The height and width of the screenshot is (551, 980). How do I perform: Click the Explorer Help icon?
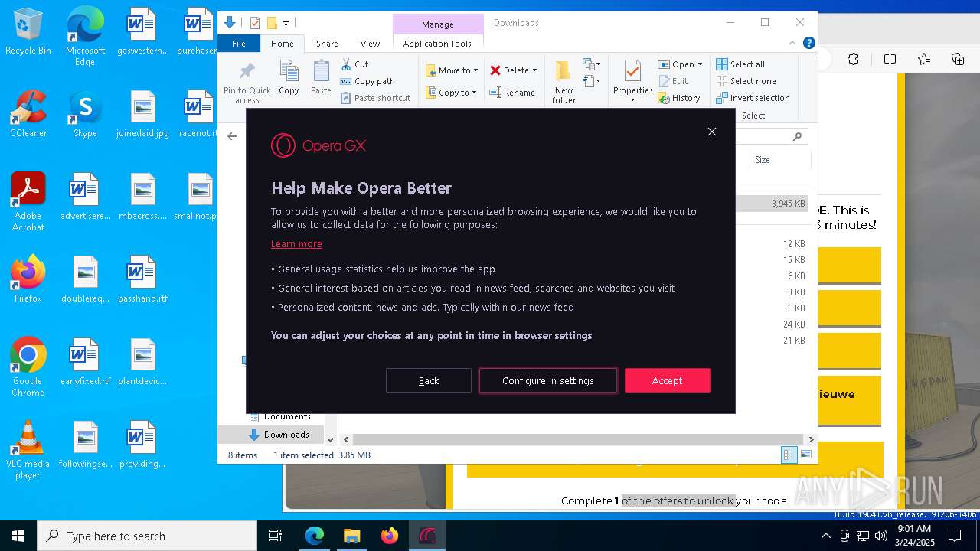click(808, 44)
